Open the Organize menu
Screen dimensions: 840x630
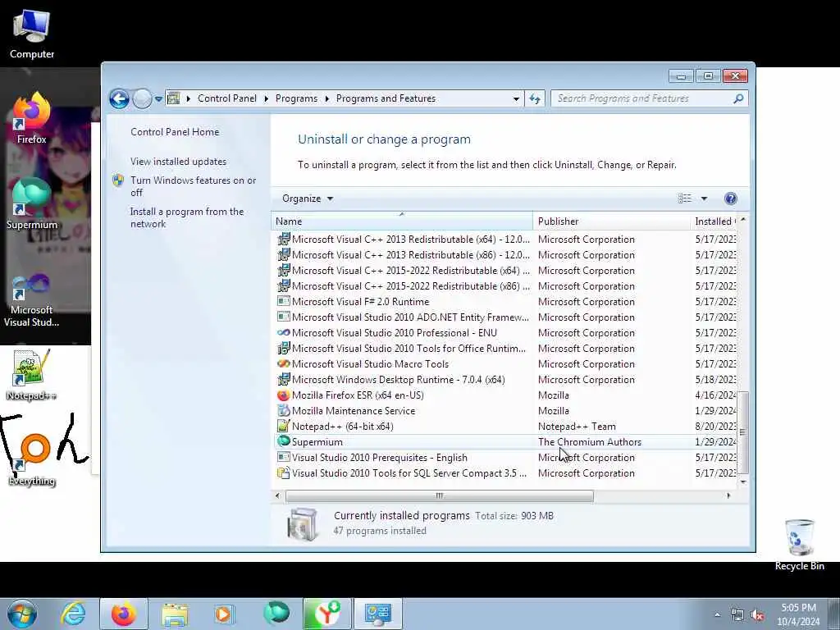point(308,199)
